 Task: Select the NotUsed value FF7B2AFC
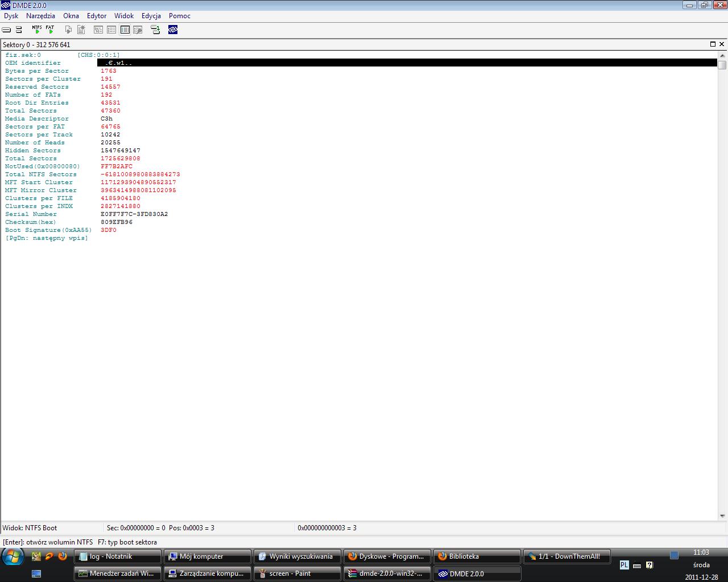click(x=117, y=167)
